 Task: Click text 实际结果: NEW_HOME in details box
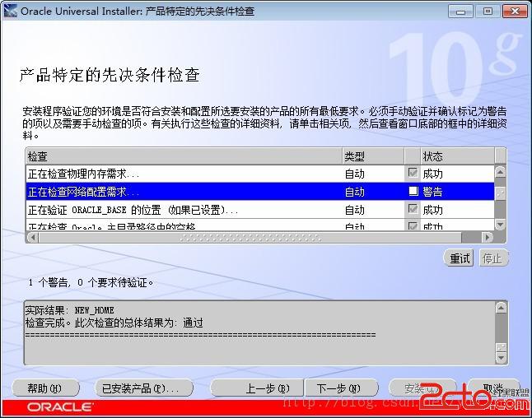click(x=69, y=310)
